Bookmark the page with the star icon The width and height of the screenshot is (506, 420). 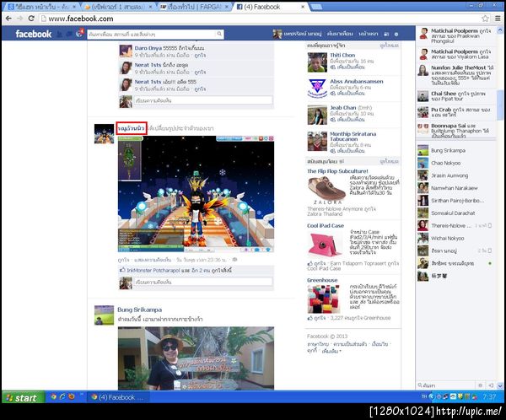[485, 19]
